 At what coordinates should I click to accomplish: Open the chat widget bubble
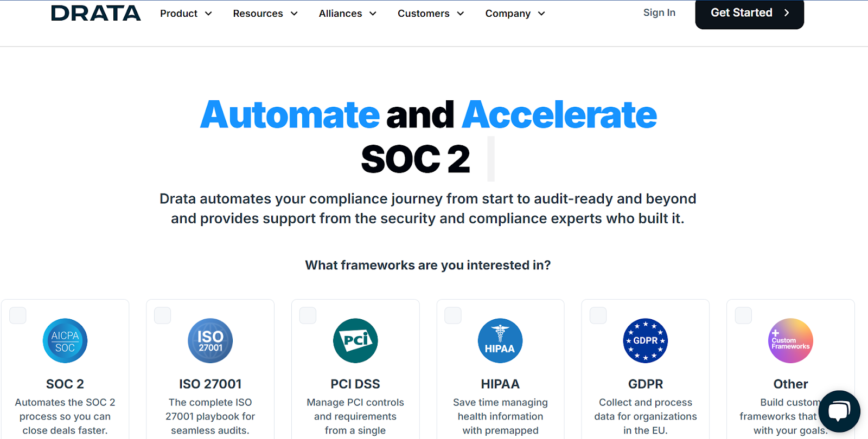click(839, 411)
